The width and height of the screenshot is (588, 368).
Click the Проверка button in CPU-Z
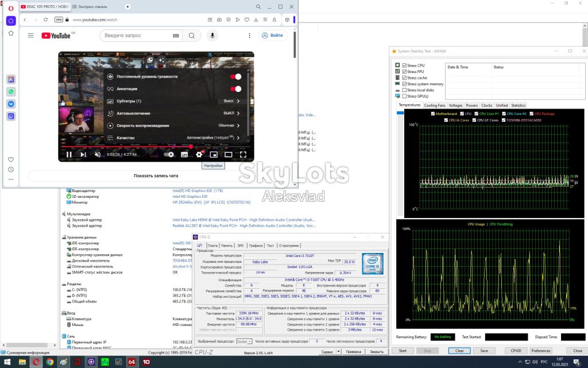coord(353,352)
